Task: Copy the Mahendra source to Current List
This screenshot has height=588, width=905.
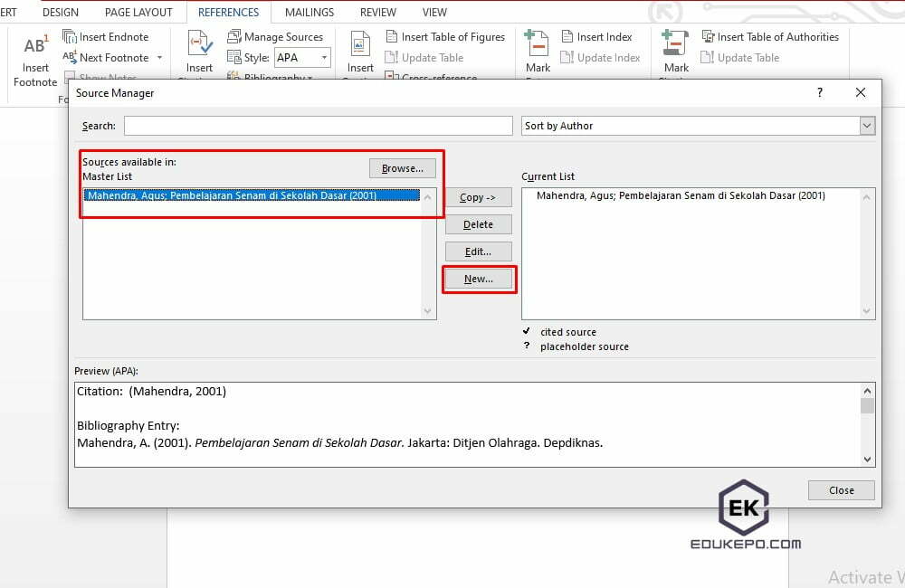Action: point(478,197)
